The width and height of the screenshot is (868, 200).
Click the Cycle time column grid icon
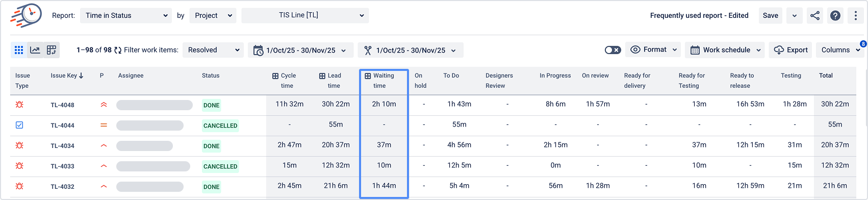point(275,76)
